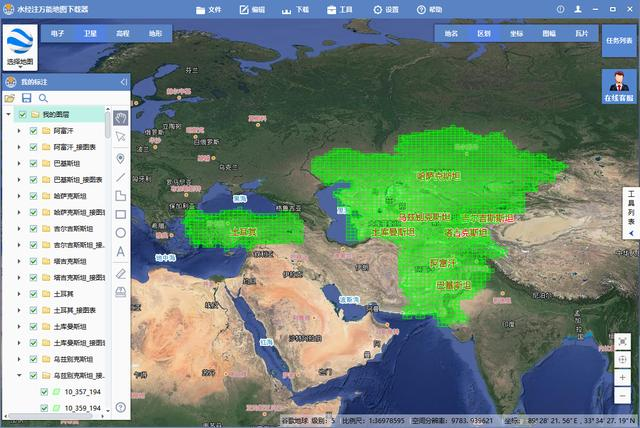
Task: Toggle the 吉尔吉斯斯坦 layer checkbox
Action: point(33,229)
